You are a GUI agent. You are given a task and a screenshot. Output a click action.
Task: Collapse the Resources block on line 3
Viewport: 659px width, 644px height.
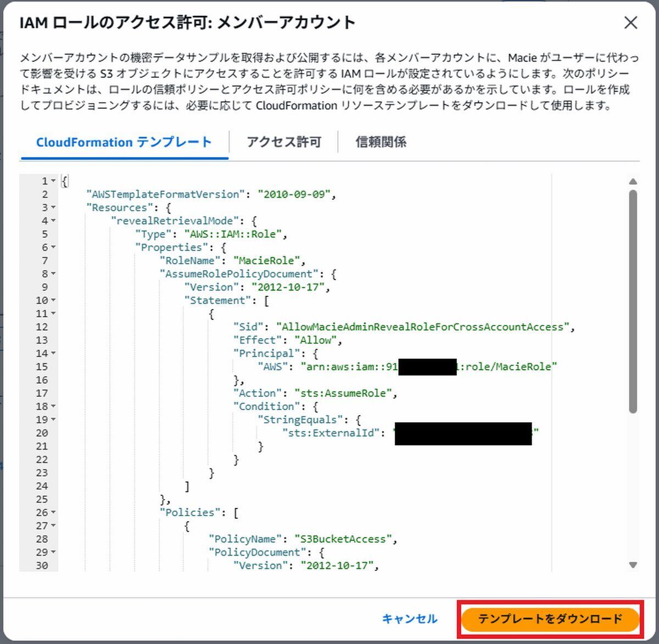(x=53, y=208)
